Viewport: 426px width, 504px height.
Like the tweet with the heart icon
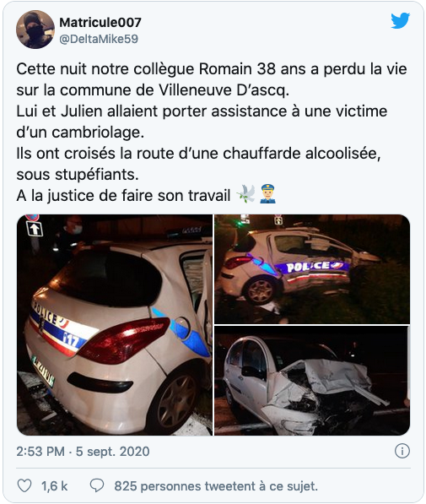(x=24, y=486)
